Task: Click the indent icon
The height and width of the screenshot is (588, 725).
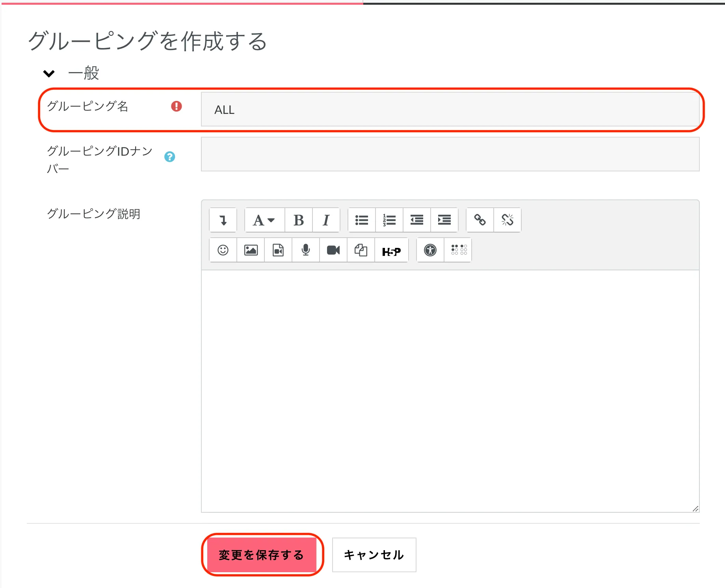Action: 444,220
